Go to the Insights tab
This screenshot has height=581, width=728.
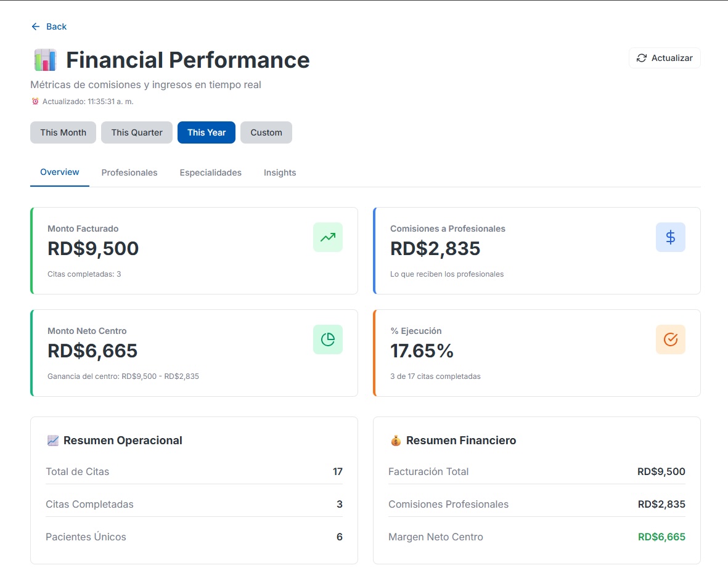(x=280, y=173)
